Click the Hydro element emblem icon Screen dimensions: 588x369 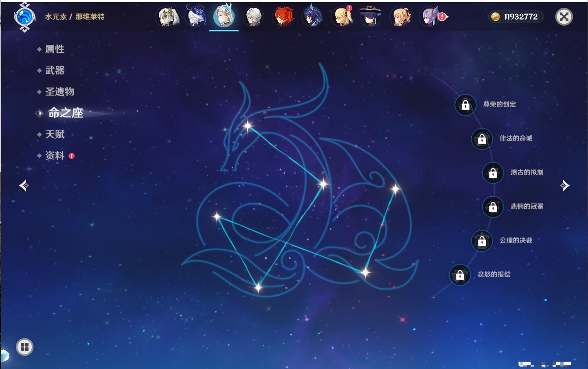click(x=24, y=17)
